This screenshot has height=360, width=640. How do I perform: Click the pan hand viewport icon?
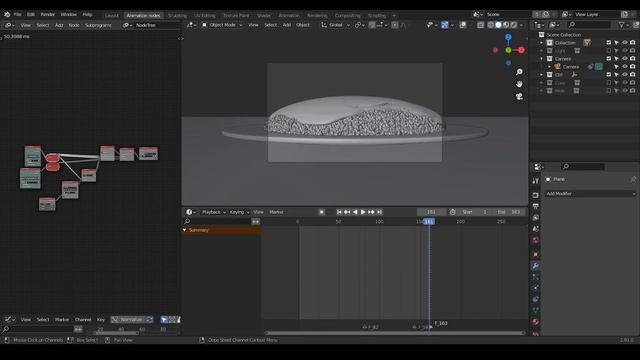click(x=519, y=84)
